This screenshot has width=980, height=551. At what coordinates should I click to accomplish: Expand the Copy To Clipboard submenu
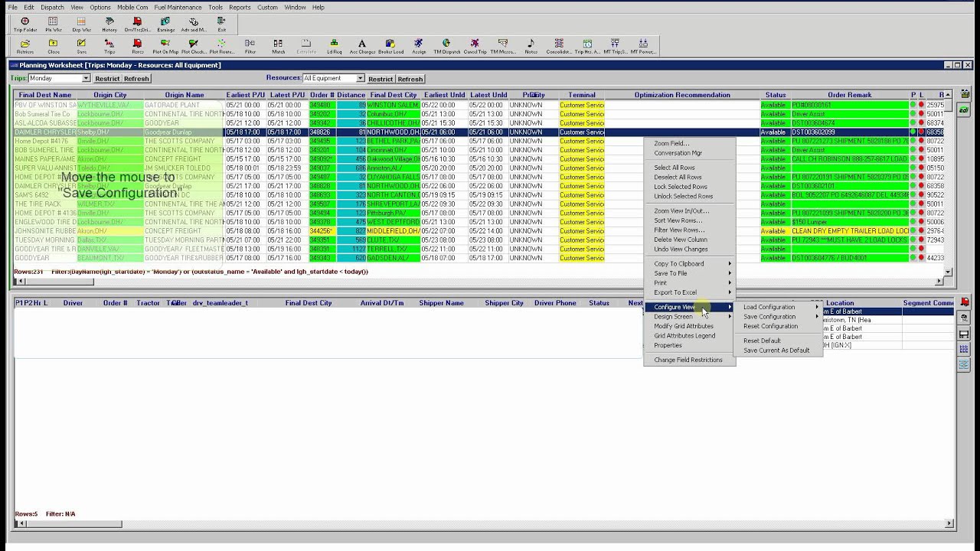[690, 264]
